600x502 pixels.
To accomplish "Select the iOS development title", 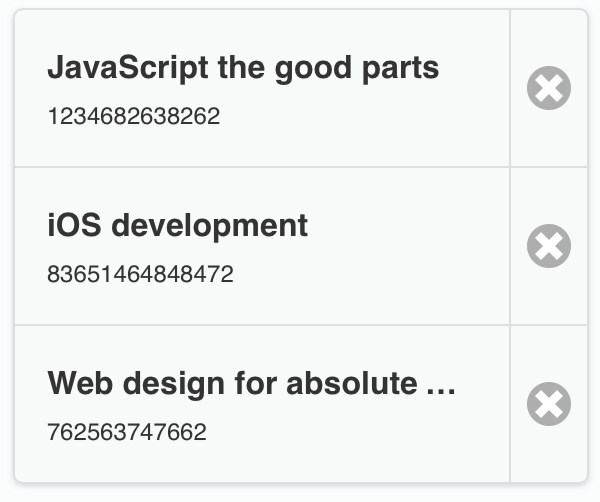I will tap(177, 225).
